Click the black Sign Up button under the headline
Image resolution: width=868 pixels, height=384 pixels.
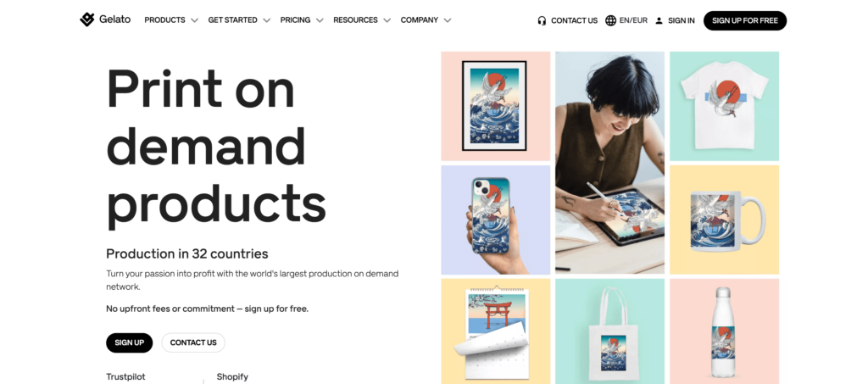coord(129,342)
